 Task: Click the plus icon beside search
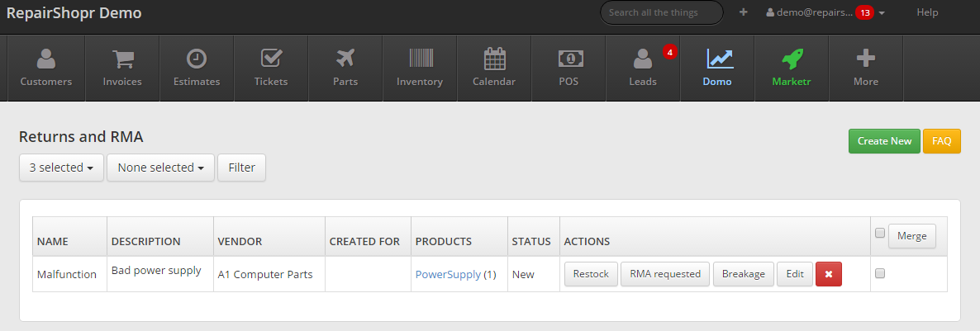tap(744, 12)
